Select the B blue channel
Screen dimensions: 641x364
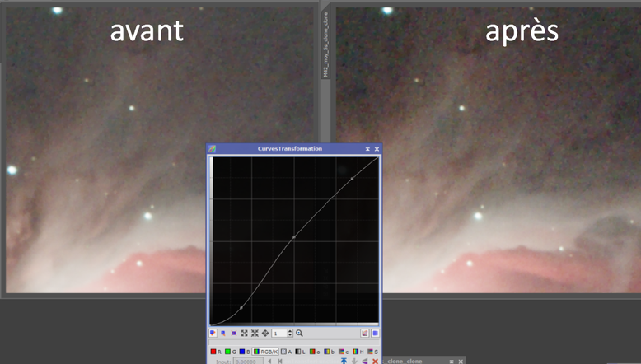pos(245,352)
